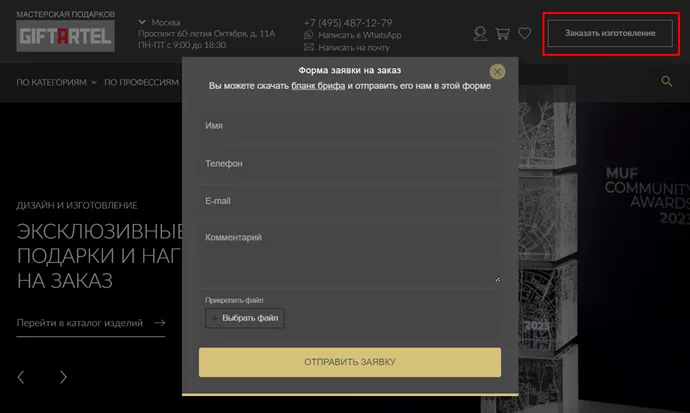Focus the Телефон input field

pos(349,163)
